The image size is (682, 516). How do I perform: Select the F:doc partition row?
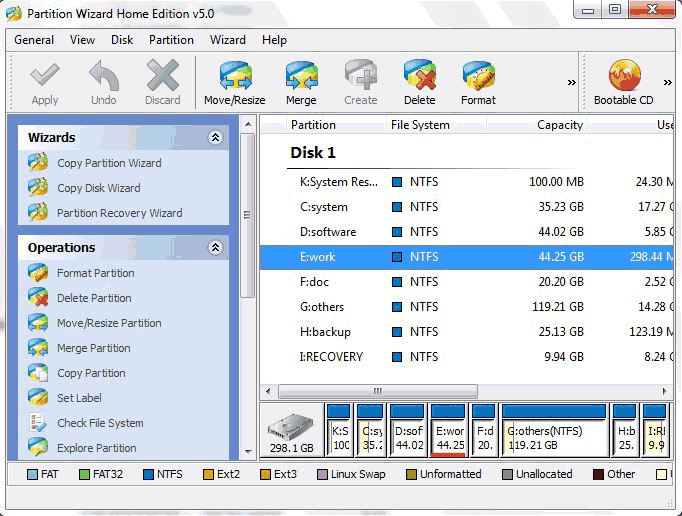click(466, 282)
